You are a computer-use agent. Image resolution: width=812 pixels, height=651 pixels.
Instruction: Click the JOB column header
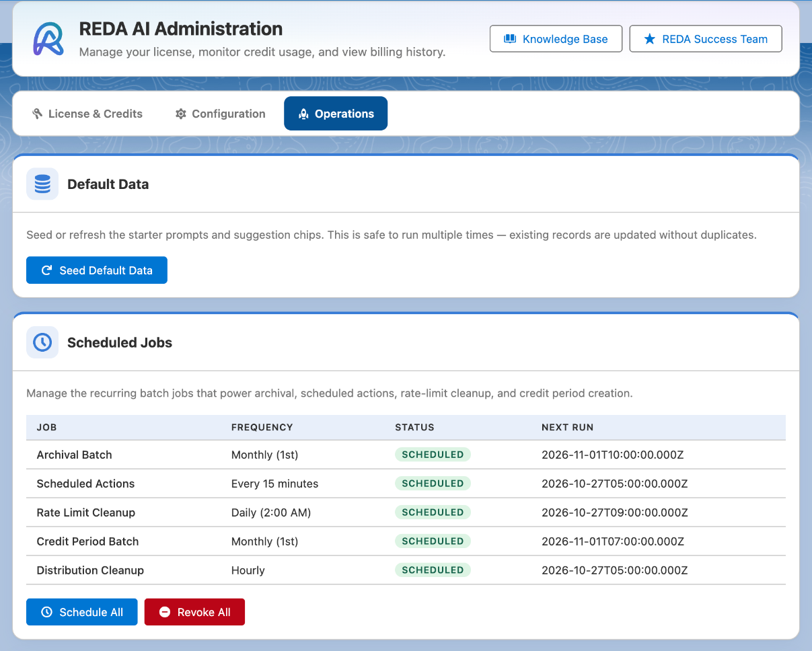coord(47,427)
